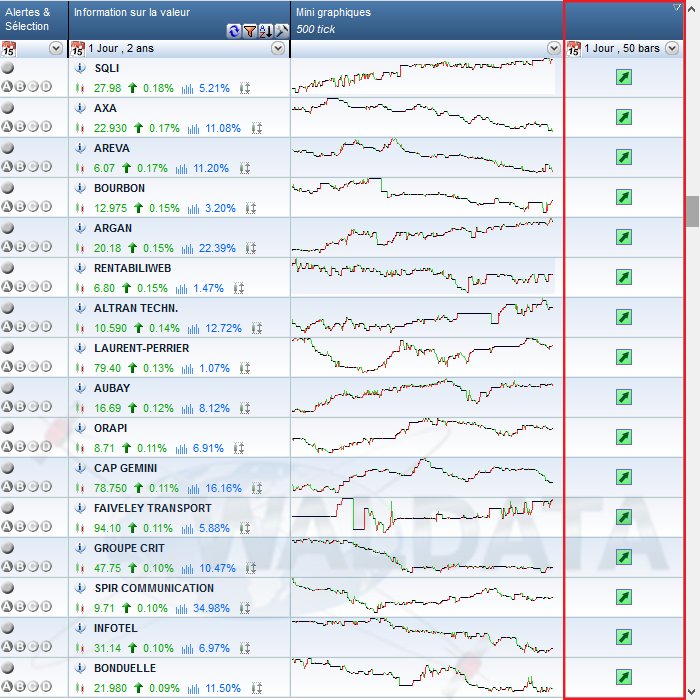Click the 0.18% change for SQLI

[158, 88]
